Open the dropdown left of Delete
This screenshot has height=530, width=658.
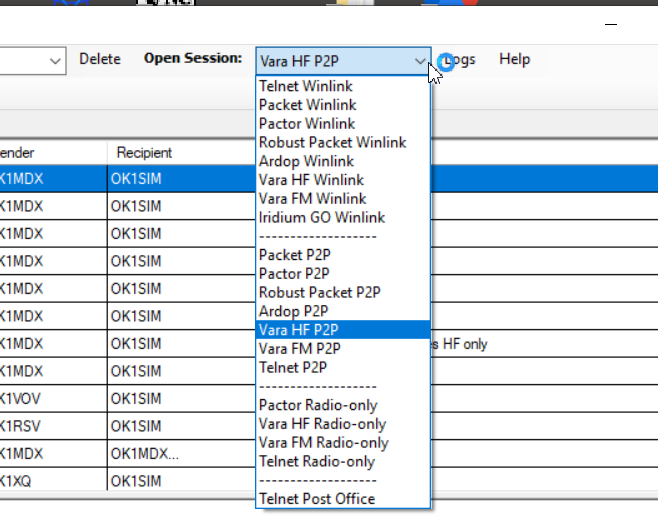click(x=55, y=61)
